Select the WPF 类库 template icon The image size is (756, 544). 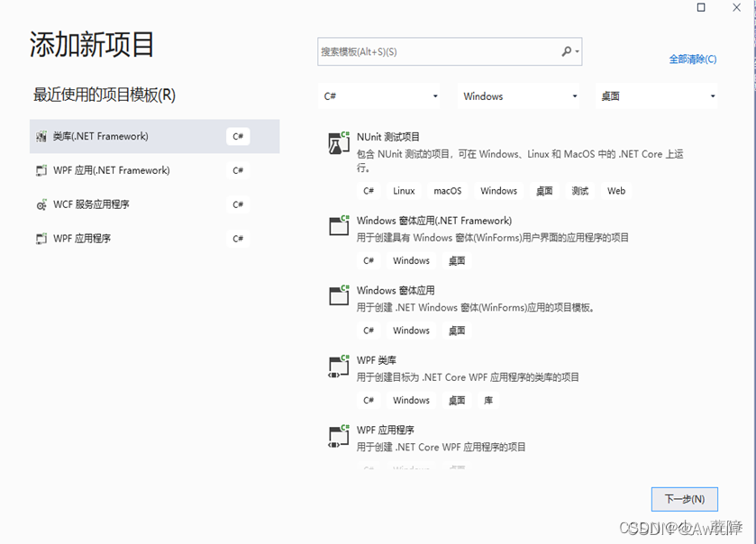pos(338,365)
